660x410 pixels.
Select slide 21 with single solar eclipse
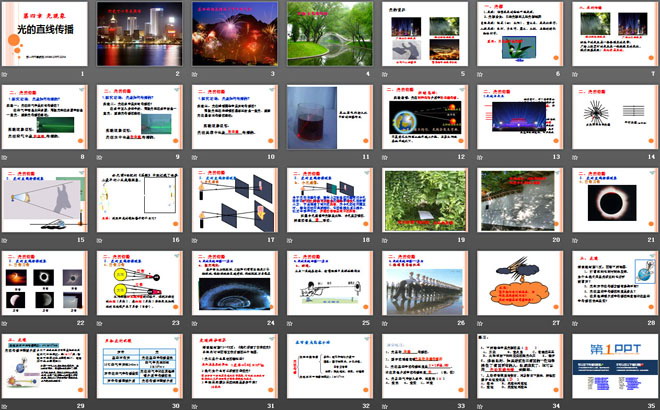(x=615, y=200)
